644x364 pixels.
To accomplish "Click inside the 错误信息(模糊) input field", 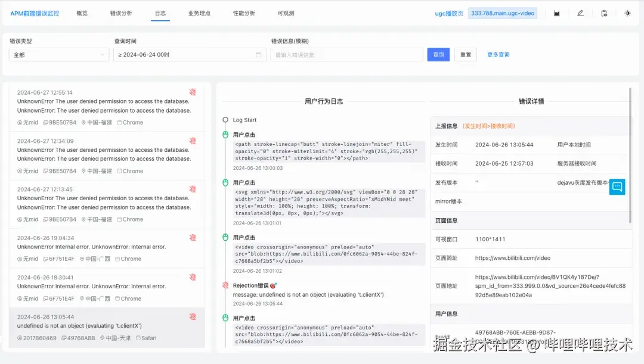I will click(x=346, y=54).
